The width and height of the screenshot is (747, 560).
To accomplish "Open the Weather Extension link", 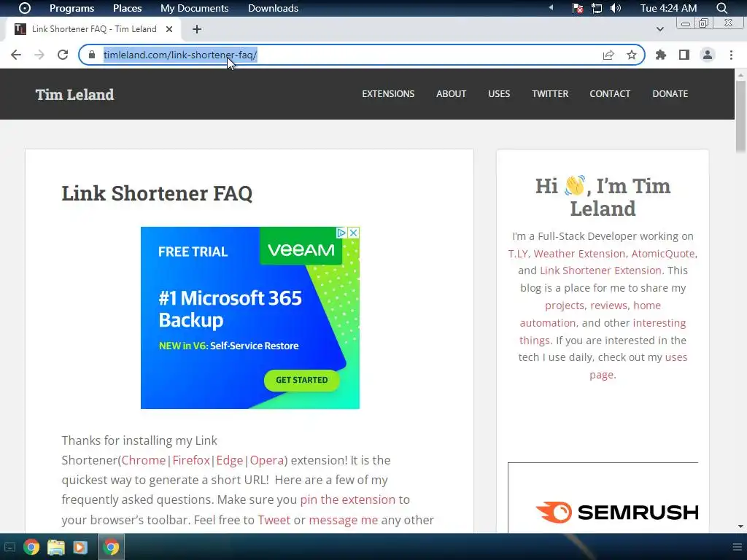I will 579,253.
